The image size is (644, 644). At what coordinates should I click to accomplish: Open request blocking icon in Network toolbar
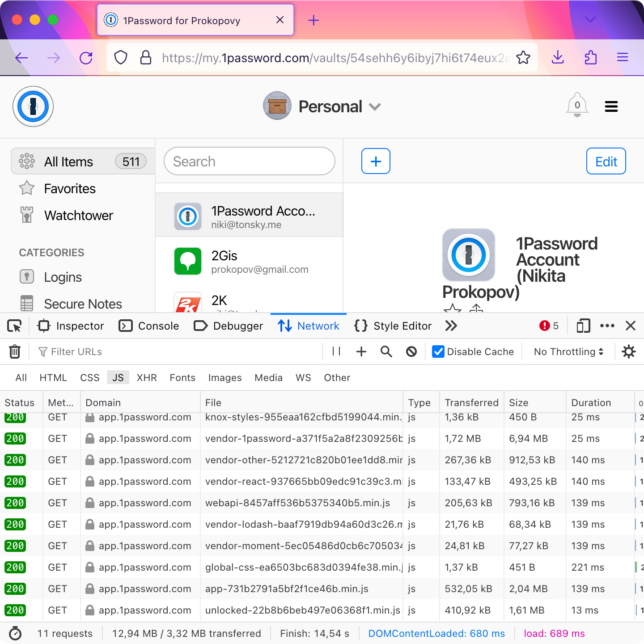[x=411, y=352]
